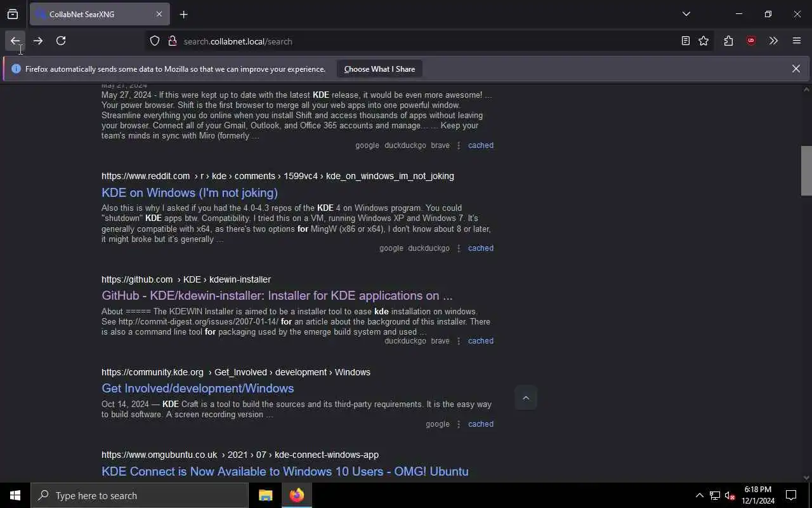Click Choose What I Share button
The height and width of the screenshot is (508, 812).
click(379, 69)
